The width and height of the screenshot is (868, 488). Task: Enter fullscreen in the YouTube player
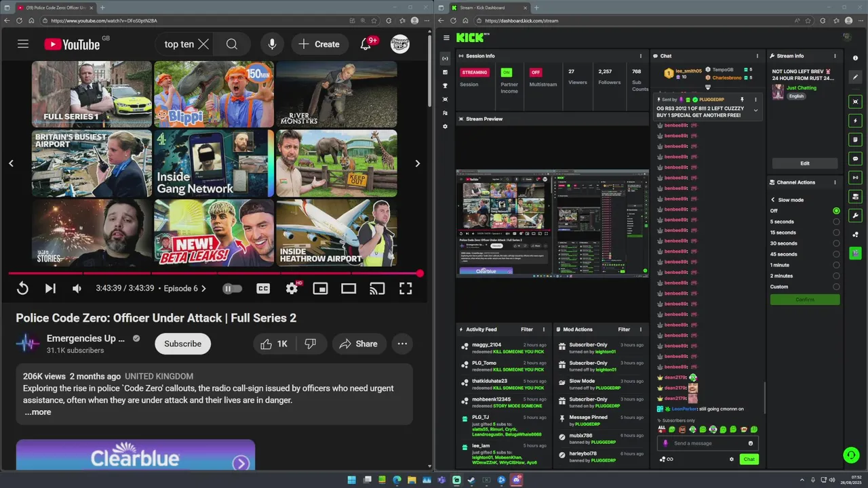click(406, 288)
